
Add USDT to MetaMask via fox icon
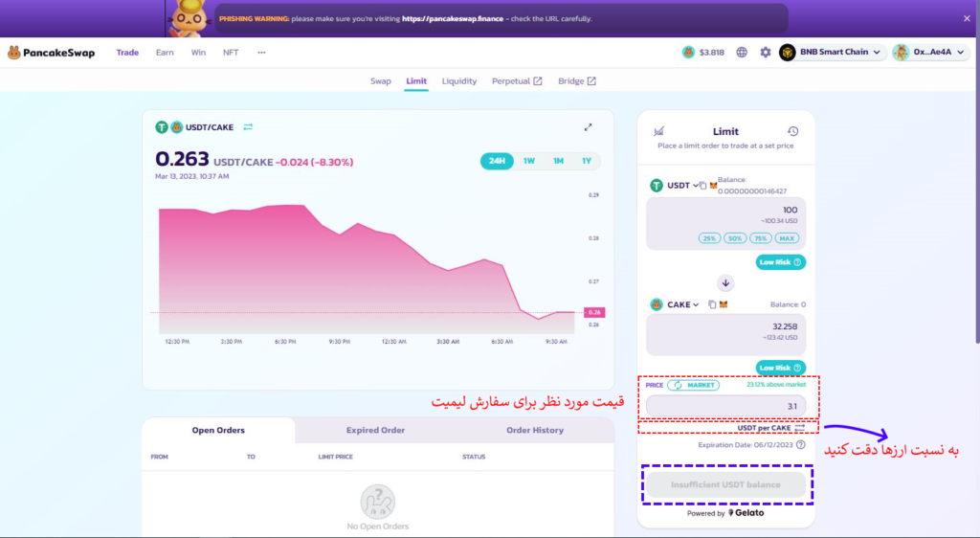coord(713,186)
